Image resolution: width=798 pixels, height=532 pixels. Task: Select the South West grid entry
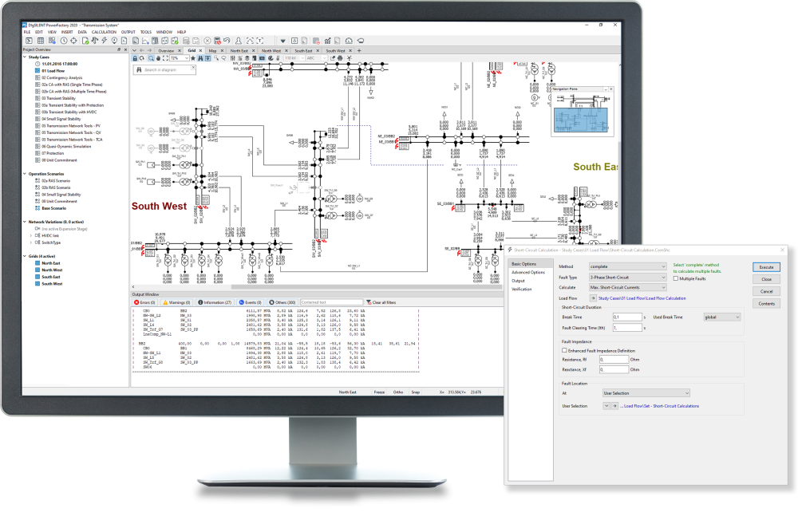tap(51, 284)
